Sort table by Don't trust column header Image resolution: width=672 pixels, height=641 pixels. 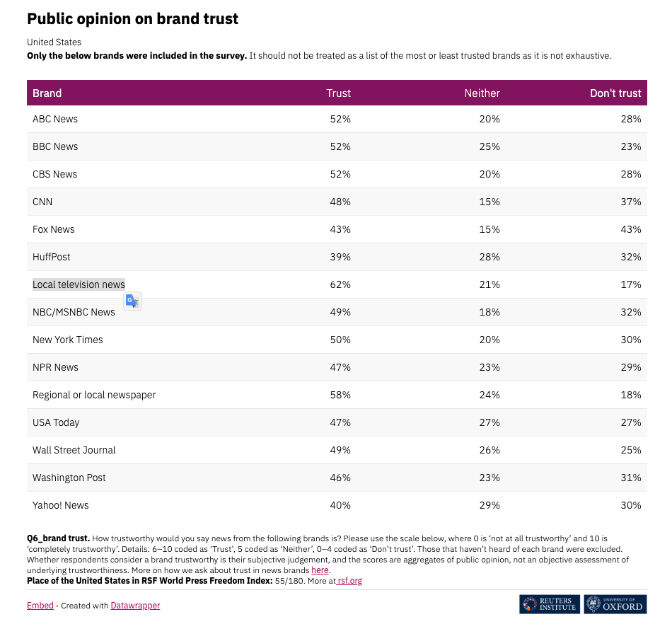tap(615, 93)
